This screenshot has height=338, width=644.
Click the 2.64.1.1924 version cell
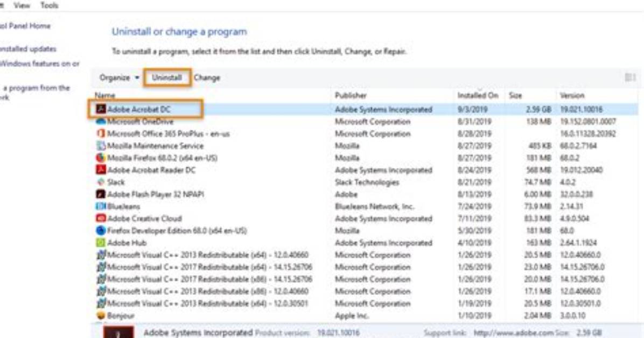(x=578, y=243)
